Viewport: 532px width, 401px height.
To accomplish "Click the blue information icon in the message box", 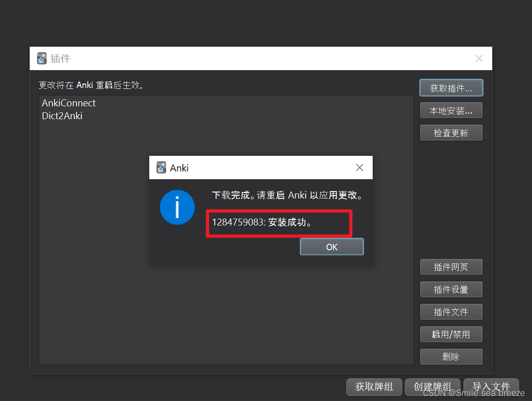I will tap(177, 207).
